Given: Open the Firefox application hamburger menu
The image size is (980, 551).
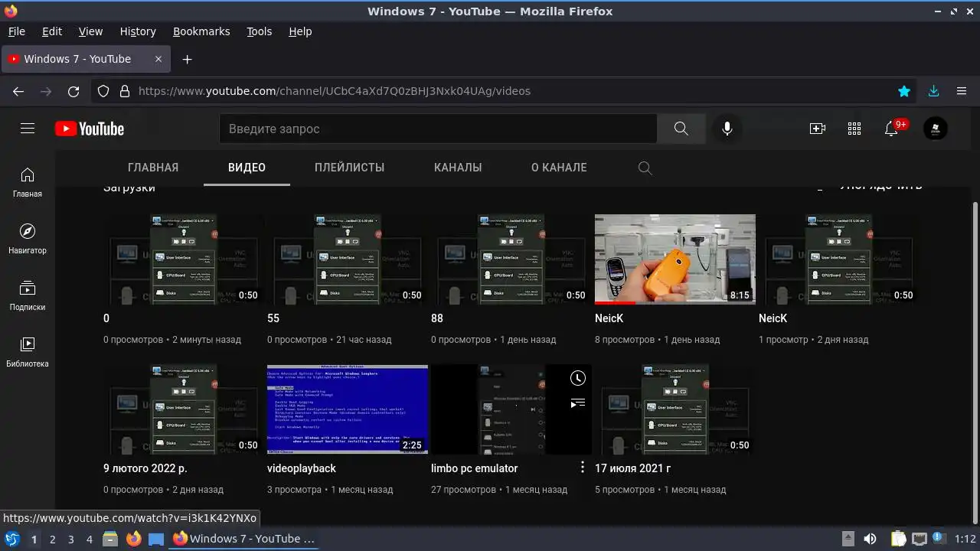Looking at the screenshot, I should coord(962,91).
